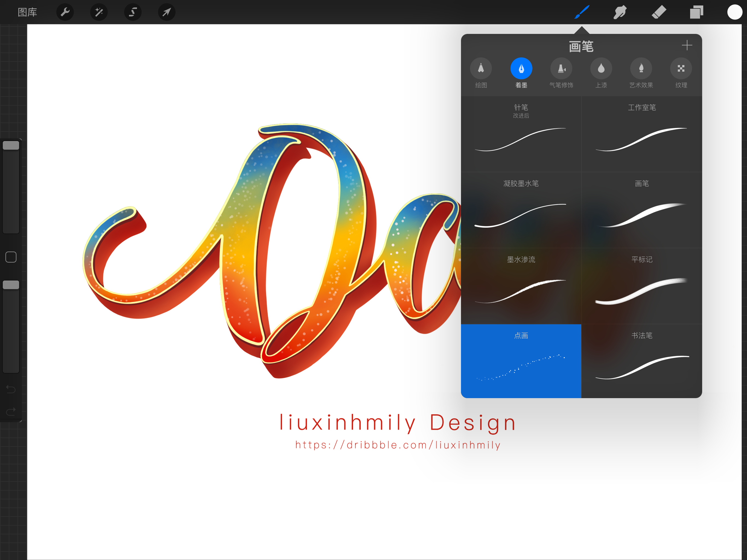Screen dimensions: 747x560
Task: Open the 上漆 brush category
Action: pos(601,73)
